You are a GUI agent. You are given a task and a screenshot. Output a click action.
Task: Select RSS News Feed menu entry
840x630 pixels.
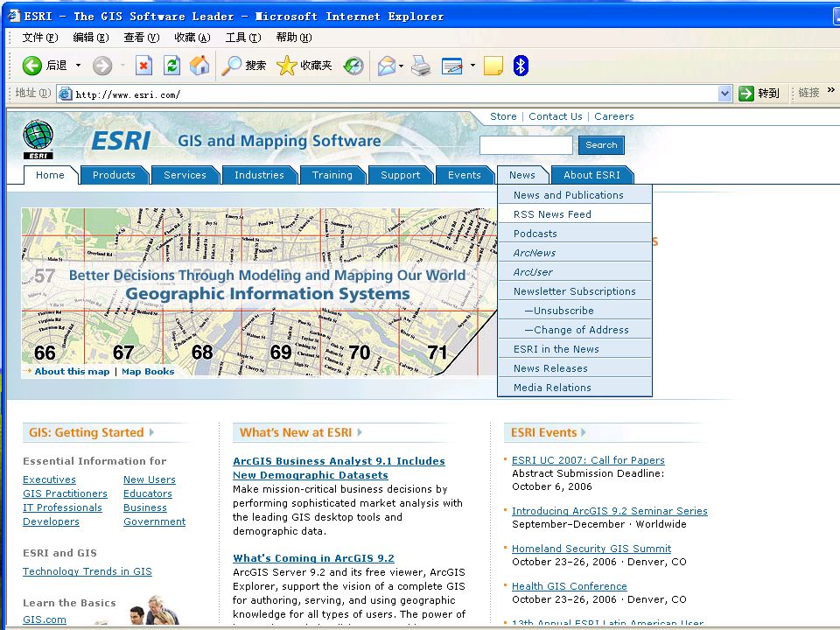tap(575, 214)
